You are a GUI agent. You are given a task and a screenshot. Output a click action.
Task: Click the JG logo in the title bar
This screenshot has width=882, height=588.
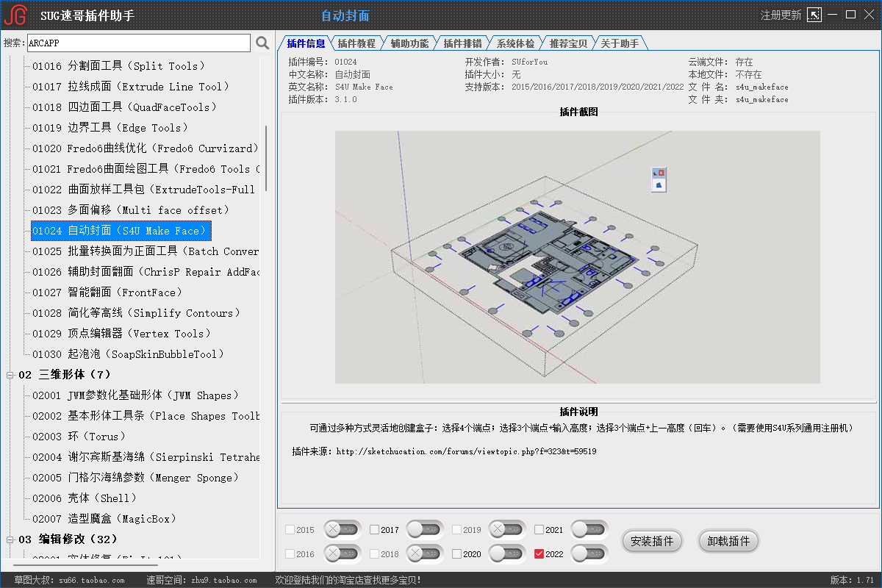tap(15, 15)
